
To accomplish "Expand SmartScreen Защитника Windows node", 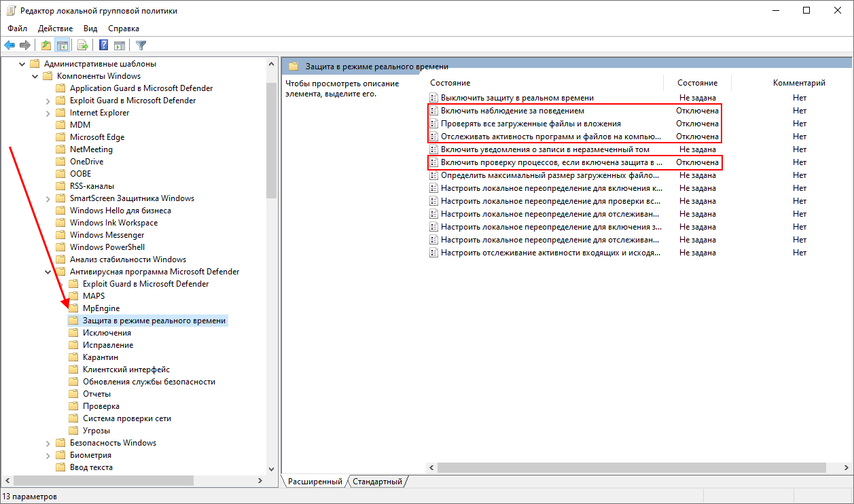I will (x=48, y=198).
